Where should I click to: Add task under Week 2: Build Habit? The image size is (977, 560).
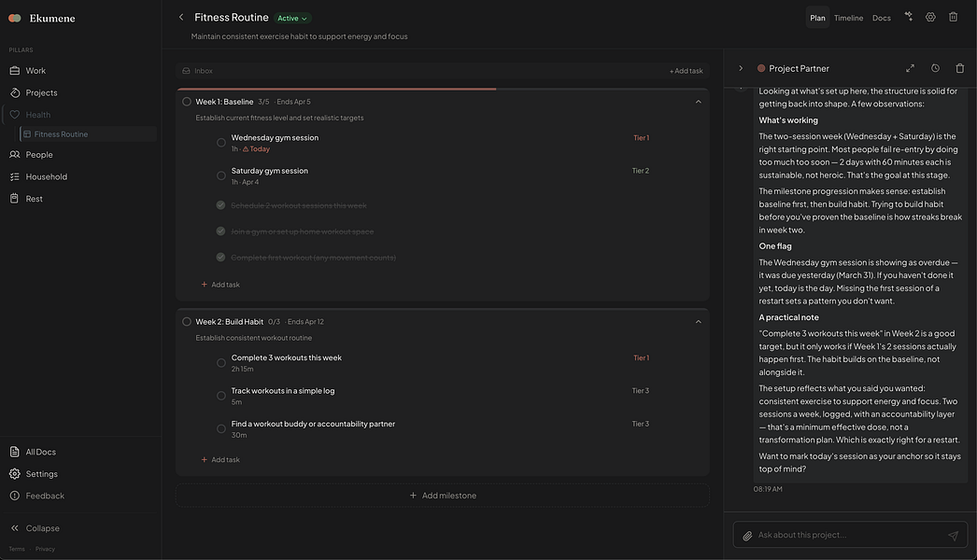220,459
